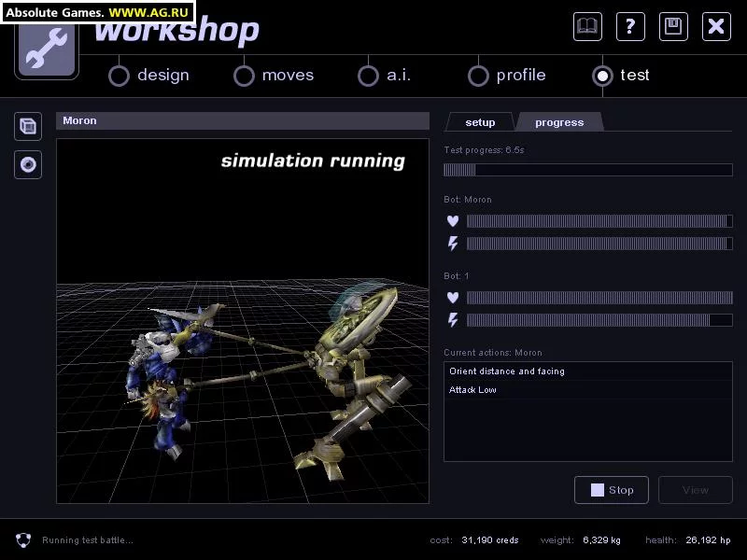The height and width of the screenshot is (560, 747).
Task: Switch to the setup tab
Action: [x=480, y=122]
